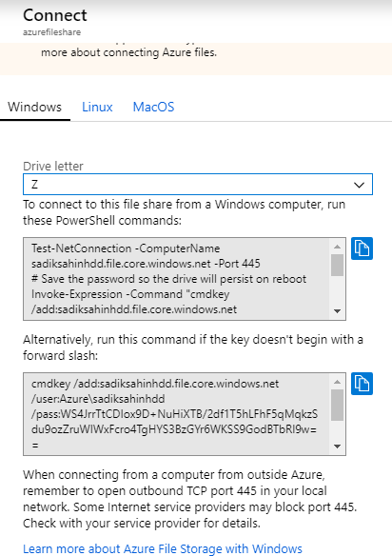
Task: Select the Windows tab
Action: 35,107
